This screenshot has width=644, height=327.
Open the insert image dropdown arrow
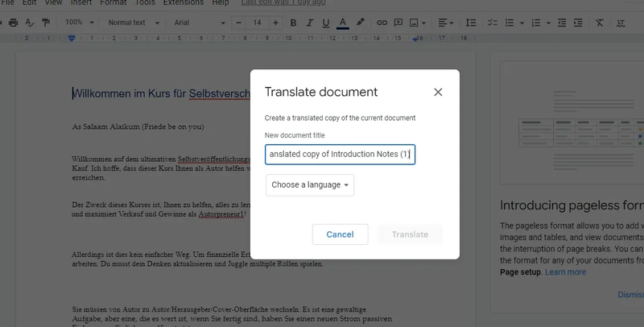[424, 23]
